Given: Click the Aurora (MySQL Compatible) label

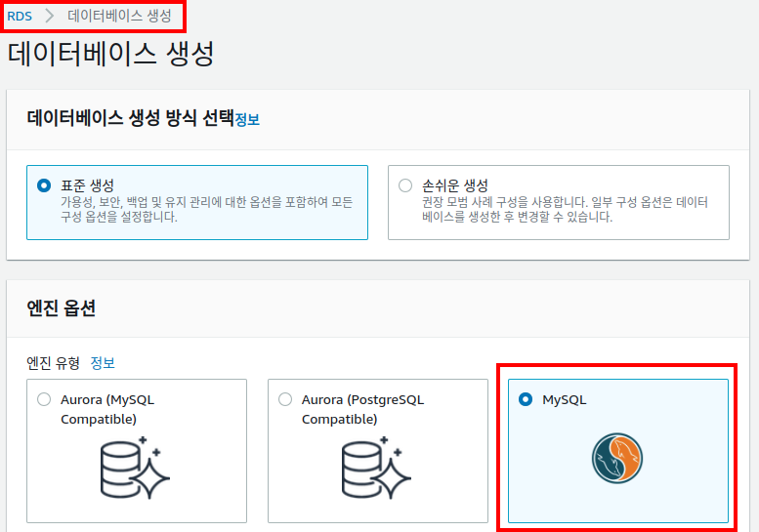Looking at the screenshot, I should click(x=107, y=409).
